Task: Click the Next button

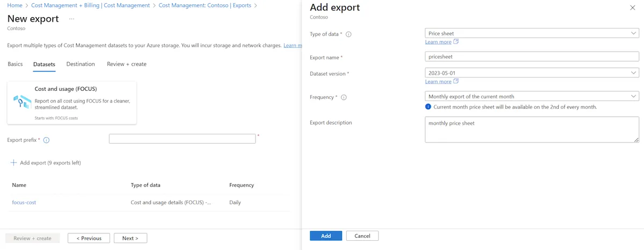Action: coord(130,238)
